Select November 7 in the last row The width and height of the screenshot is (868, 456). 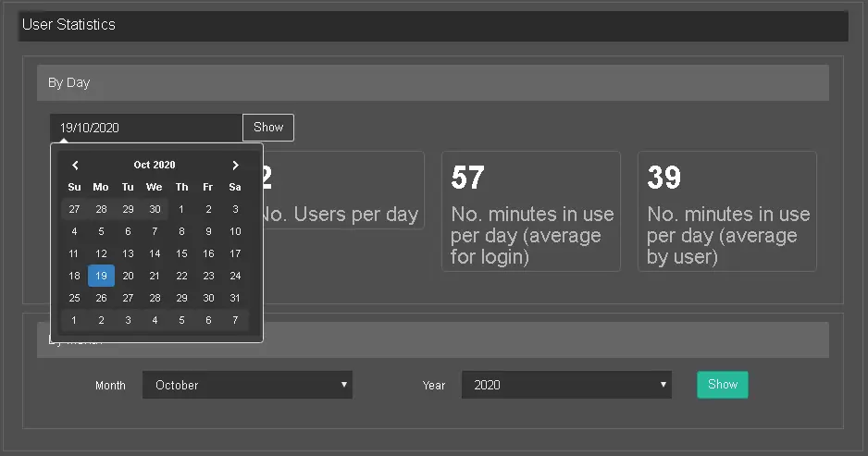tap(235, 320)
